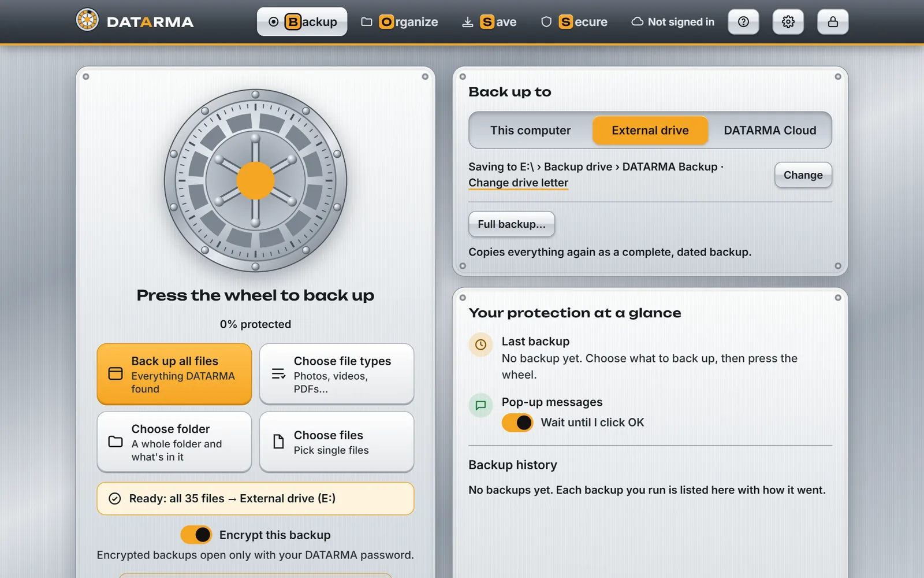The image size is (924, 578).
Task: Switch to the Backup tab
Action: pos(302,22)
